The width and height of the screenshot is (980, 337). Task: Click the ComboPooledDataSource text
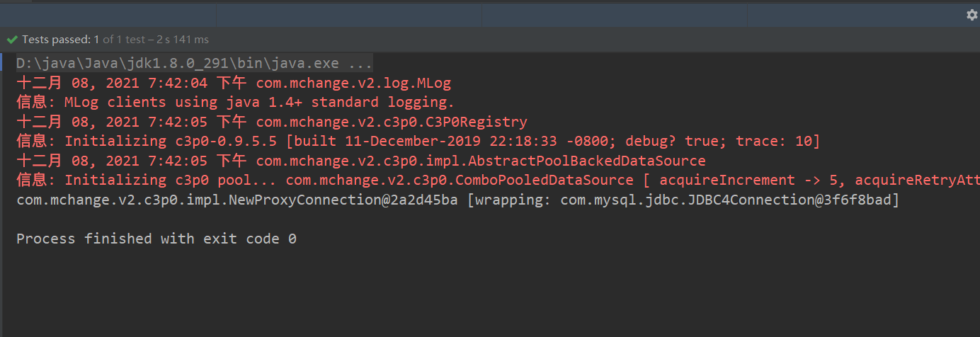[x=460, y=180]
